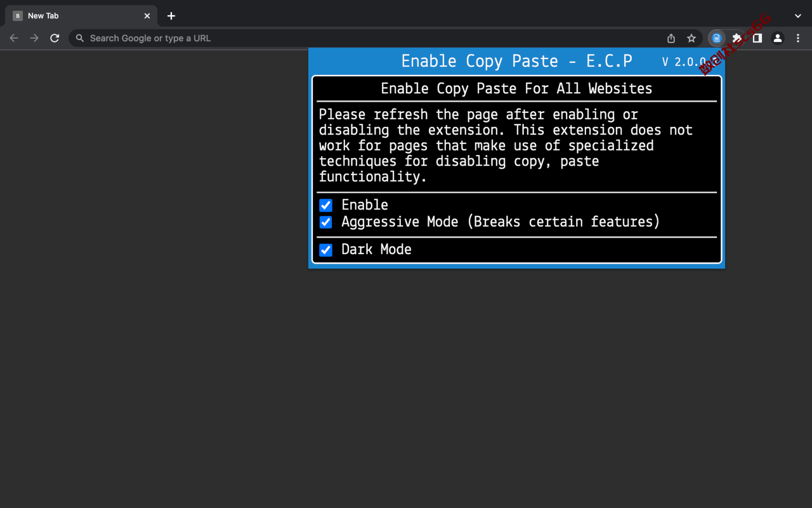Go forward to next page

pyautogui.click(x=34, y=38)
